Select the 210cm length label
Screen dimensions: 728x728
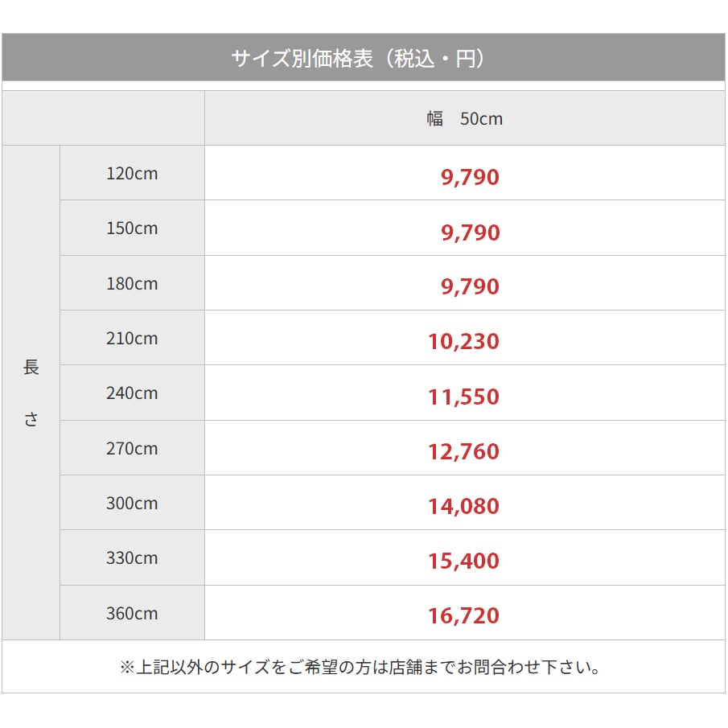[132, 339]
